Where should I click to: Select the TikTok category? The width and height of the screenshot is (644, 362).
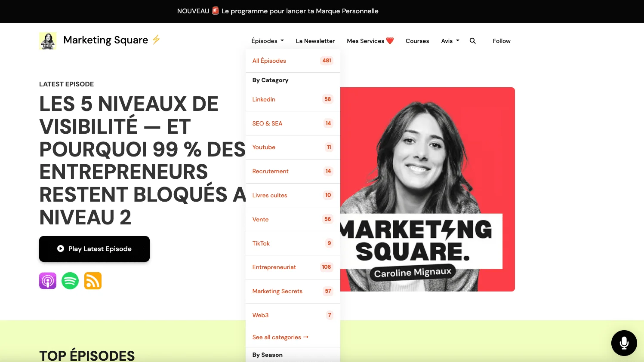pyautogui.click(x=293, y=243)
